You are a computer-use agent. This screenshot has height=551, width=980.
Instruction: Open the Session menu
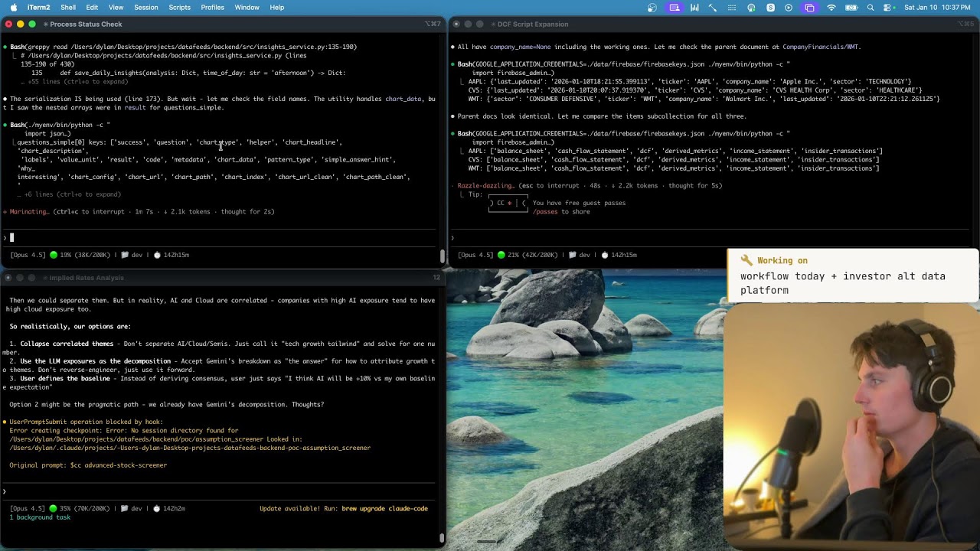(x=146, y=8)
